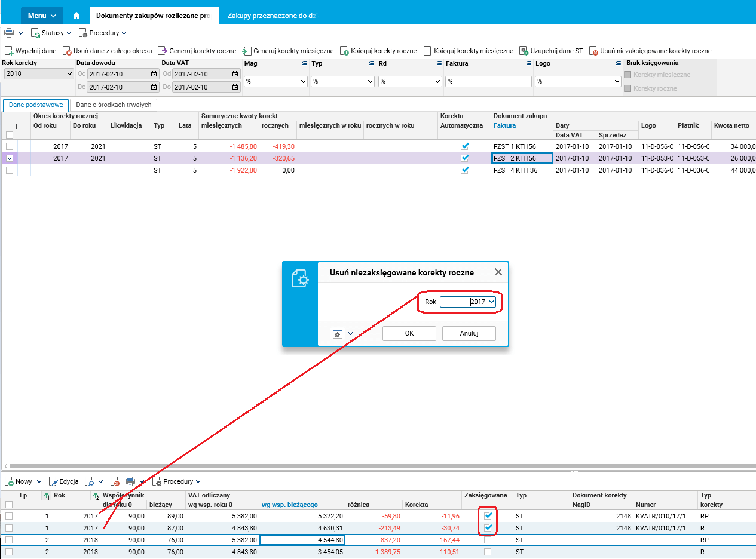This screenshot has height=559, width=756.
Task: Click Usuń niezaksięgowane korekty roczne toolbar icon
Action: tap(593, 51)
